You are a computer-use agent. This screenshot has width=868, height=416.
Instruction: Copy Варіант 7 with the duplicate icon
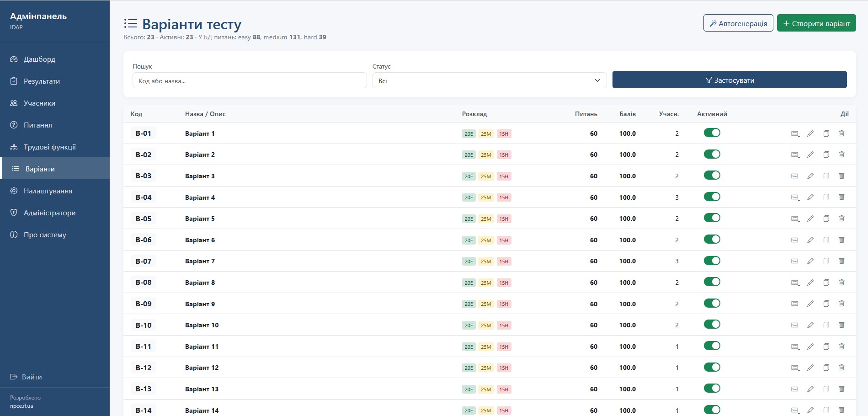pos(826,261)
